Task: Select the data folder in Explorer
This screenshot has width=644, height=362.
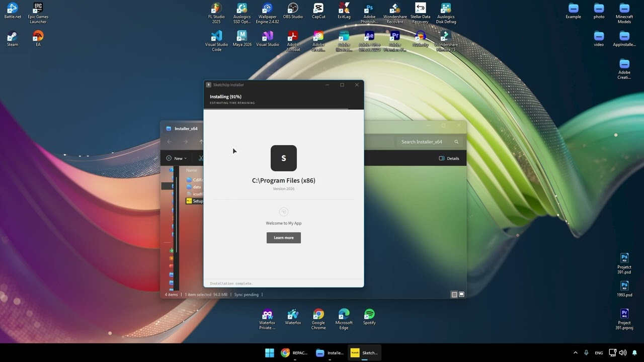Action: pyautogui.click(x=194, y=187)
